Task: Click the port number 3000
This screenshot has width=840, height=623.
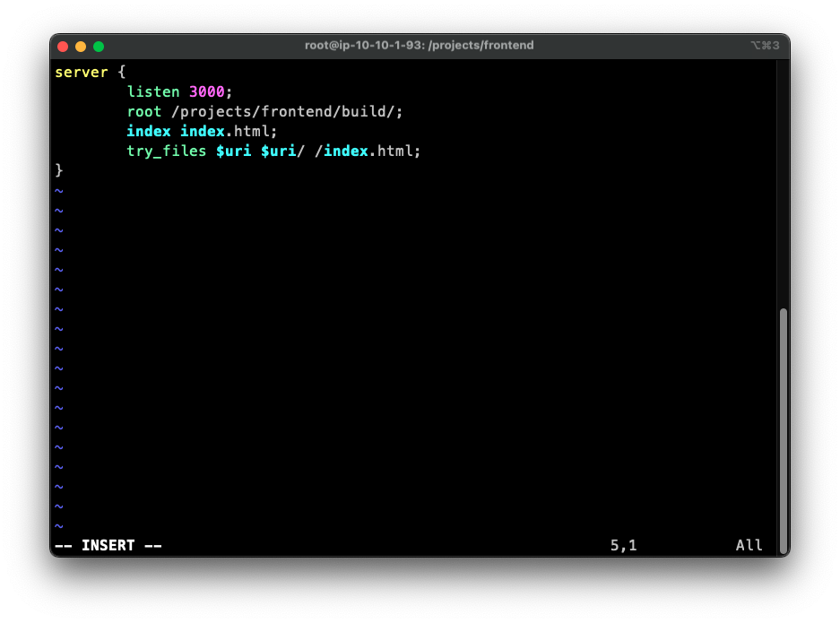Action: click(206, 91)
